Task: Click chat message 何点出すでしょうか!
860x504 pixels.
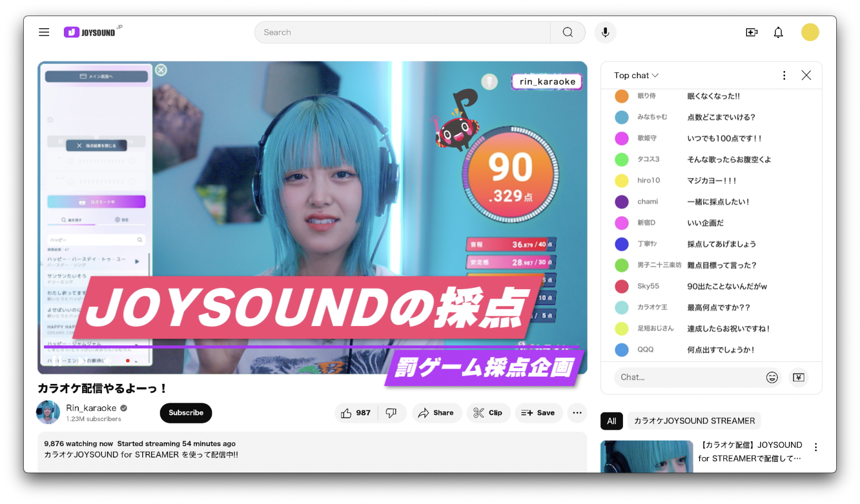Action: (721, 350)
